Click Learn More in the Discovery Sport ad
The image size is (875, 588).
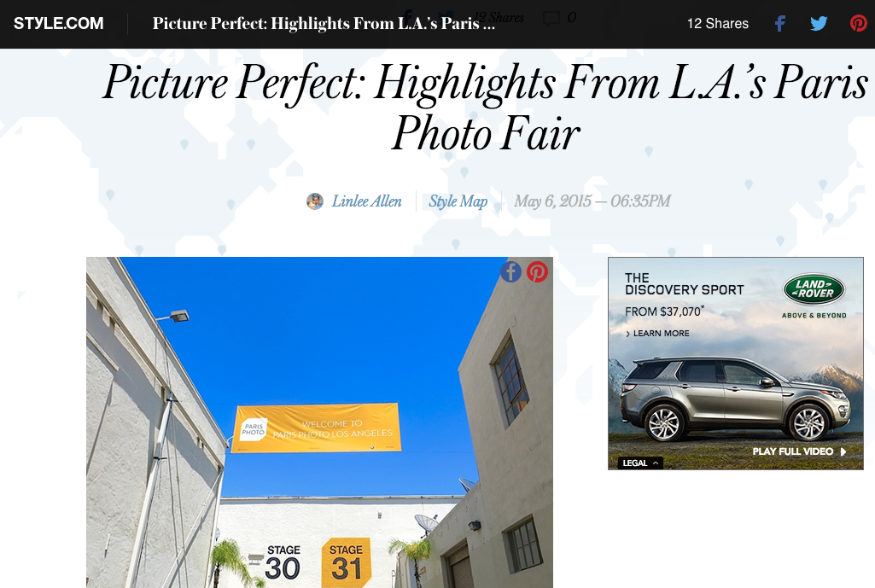[657, 333]
